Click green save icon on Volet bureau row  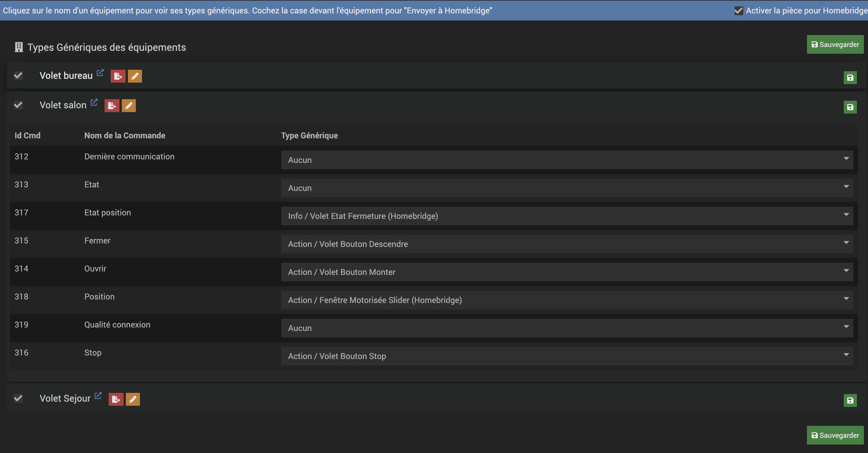click(850, 78)
